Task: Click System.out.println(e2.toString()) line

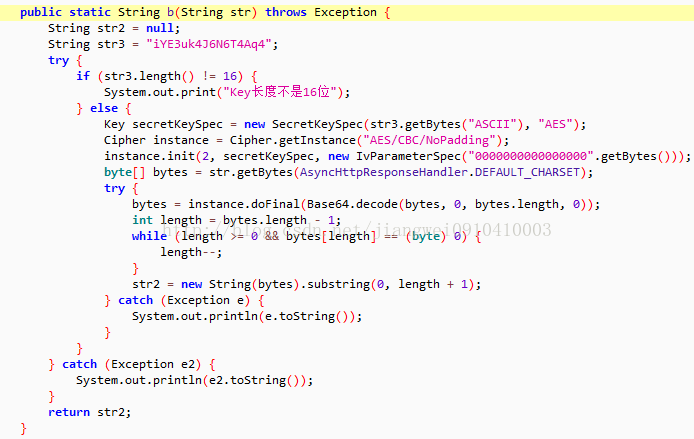Action: coord(194,380)
